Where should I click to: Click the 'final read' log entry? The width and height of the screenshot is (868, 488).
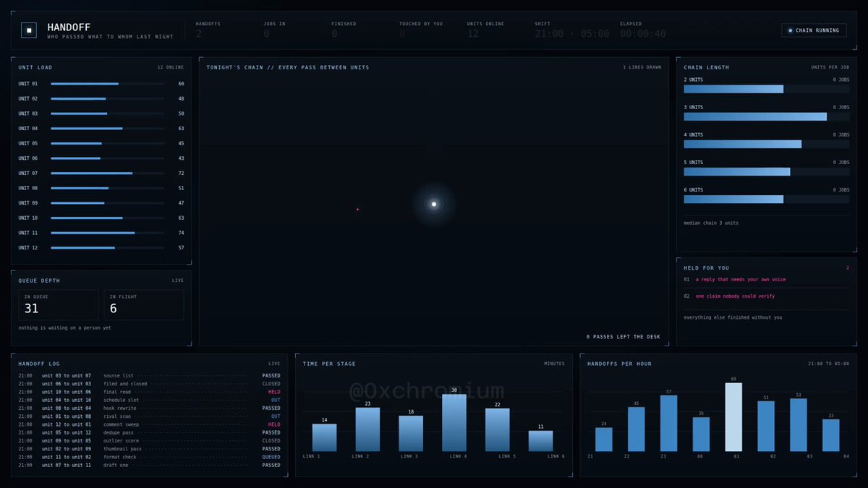click(150, 392)
